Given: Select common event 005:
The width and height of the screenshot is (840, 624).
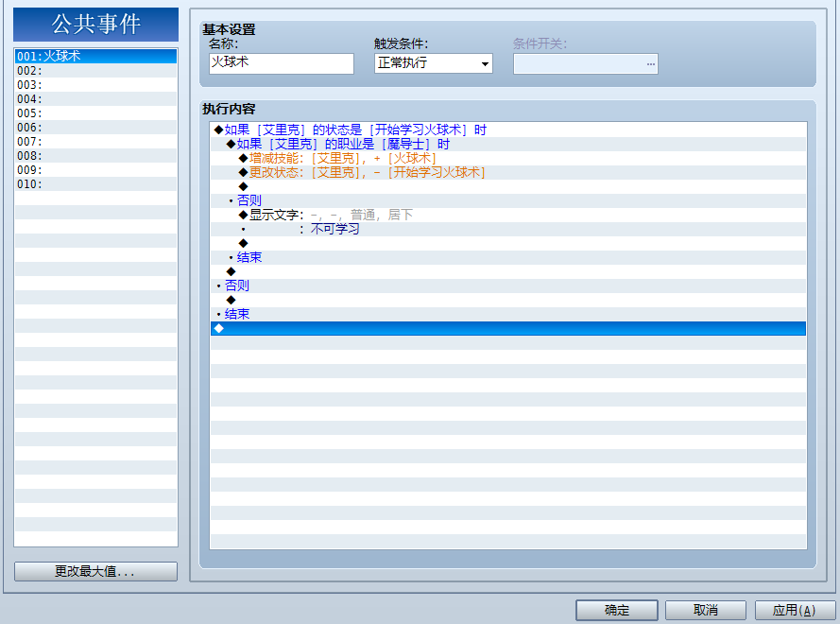Looking at the screenshot, I should coord(95,113).
